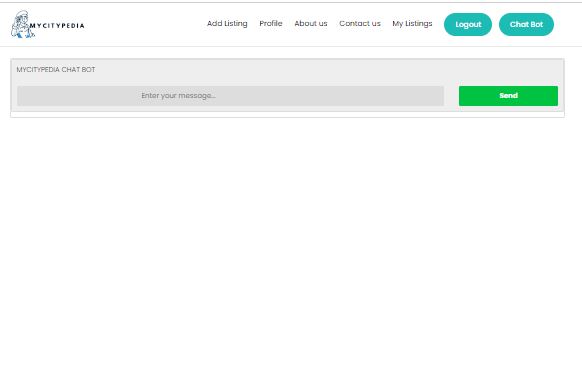Go to the Profile page
This screenshot has height=384, width=582.
point(271,23)
